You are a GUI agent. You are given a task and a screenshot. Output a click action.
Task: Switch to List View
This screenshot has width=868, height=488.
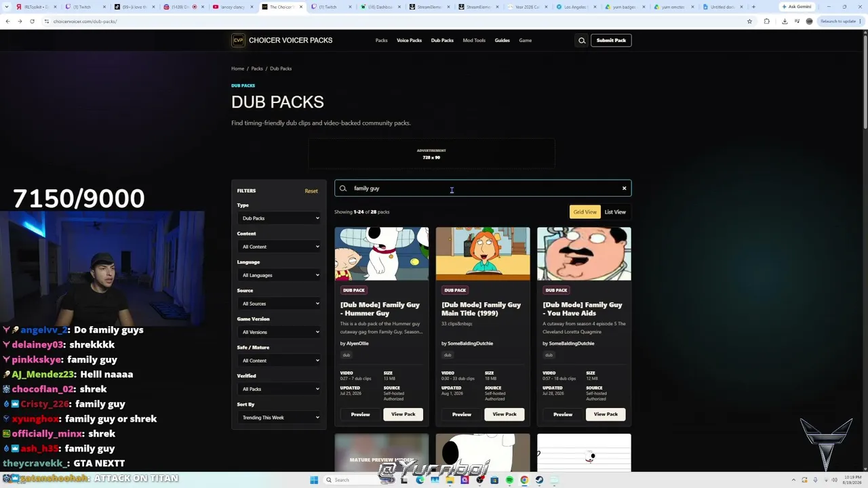point(615,212)
